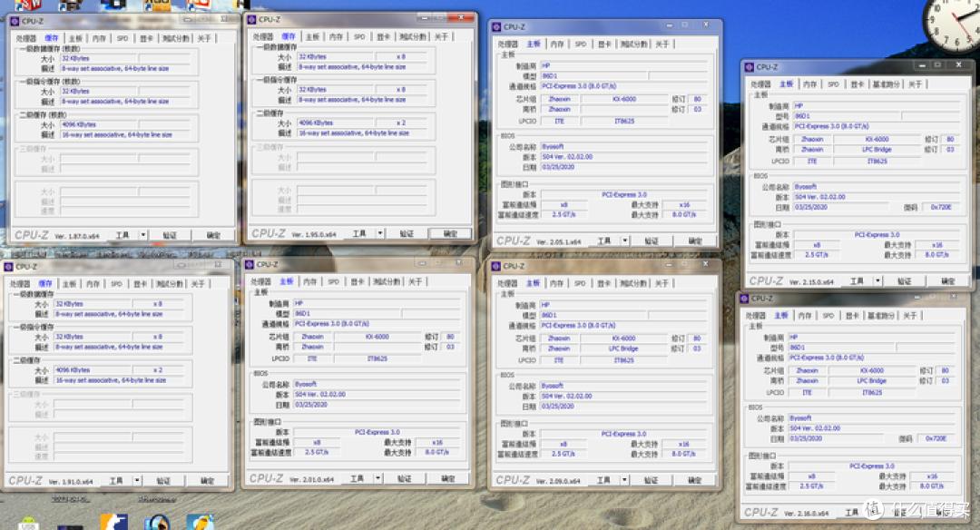Open the tools dropdown arrow in CPU-Z 1.91.0
This screenshot has width=980, height=530.
click(137, 481)
